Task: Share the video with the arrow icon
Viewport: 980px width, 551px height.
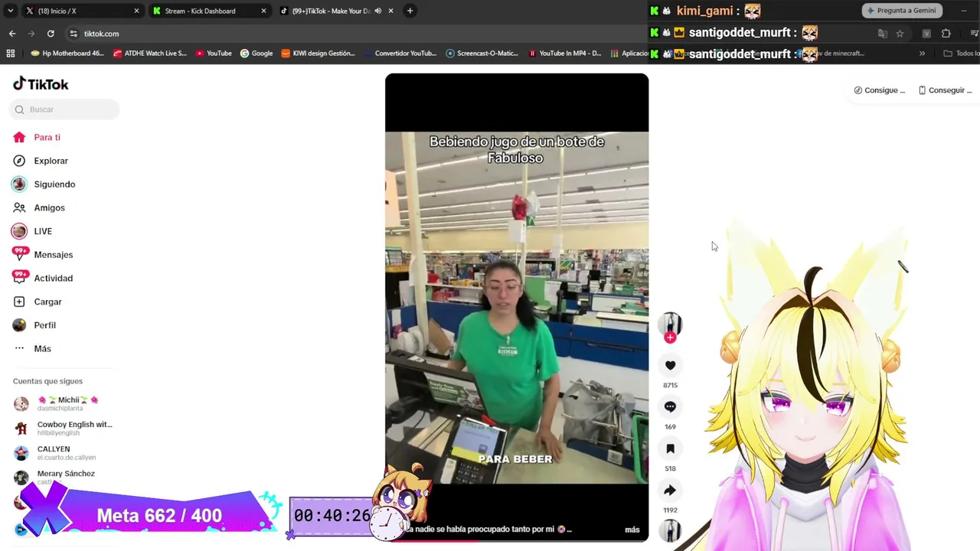Action: click(x=670, y=491)
